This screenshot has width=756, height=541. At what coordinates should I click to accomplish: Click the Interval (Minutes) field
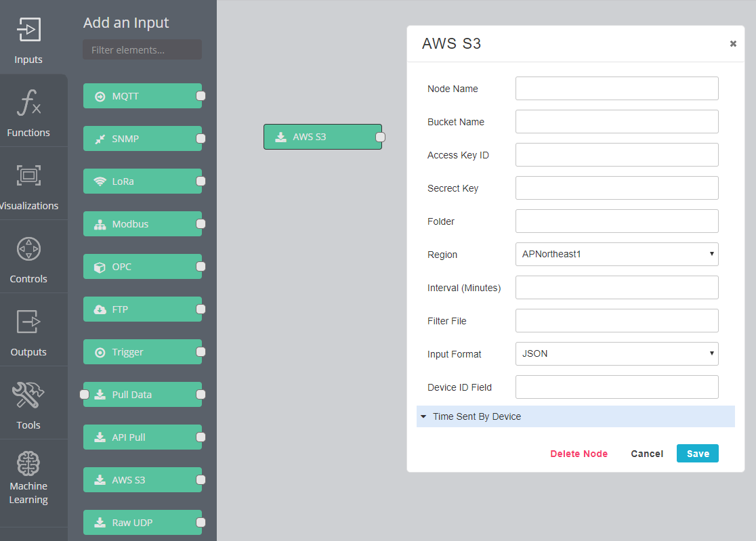[x=616, y=288]
